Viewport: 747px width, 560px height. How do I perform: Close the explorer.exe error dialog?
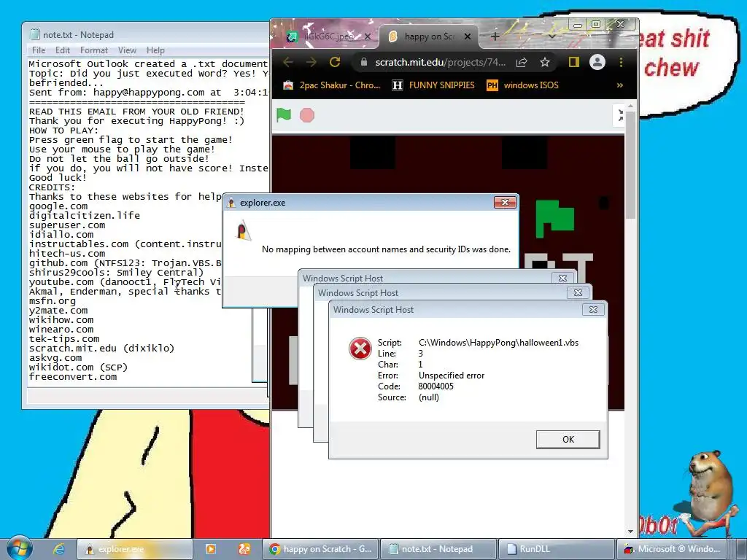point(505,203)
